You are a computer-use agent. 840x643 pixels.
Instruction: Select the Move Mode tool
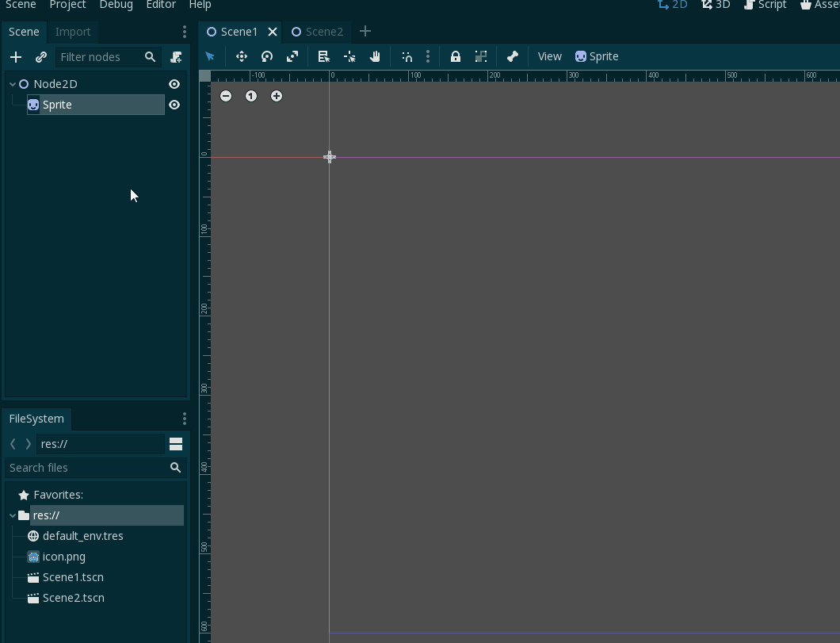[242, 56]
